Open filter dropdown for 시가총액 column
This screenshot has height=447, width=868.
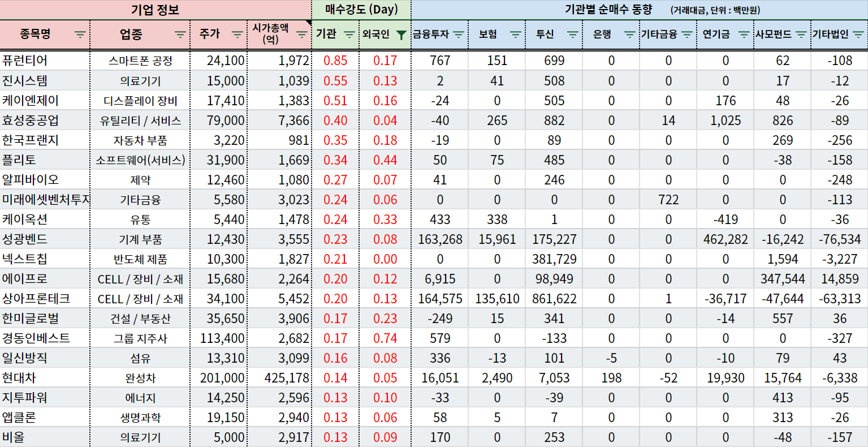coord(302,35)
